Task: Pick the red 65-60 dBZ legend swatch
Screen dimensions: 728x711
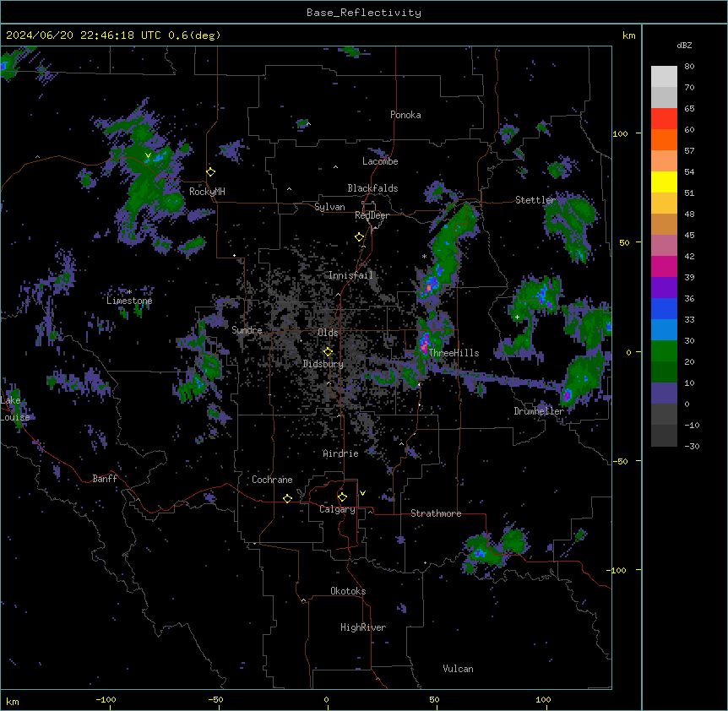Action: [x=664, y=119]
